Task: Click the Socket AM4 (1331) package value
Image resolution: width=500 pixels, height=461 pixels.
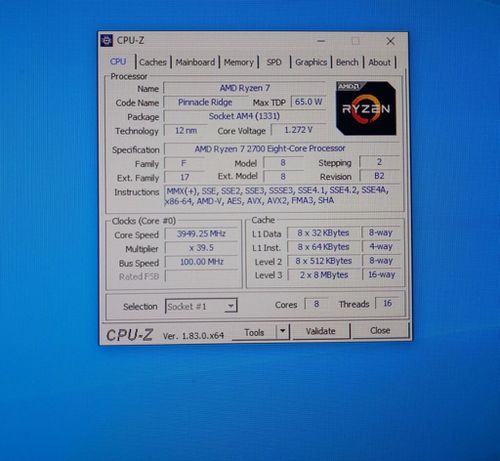Action: coord(244,116)
